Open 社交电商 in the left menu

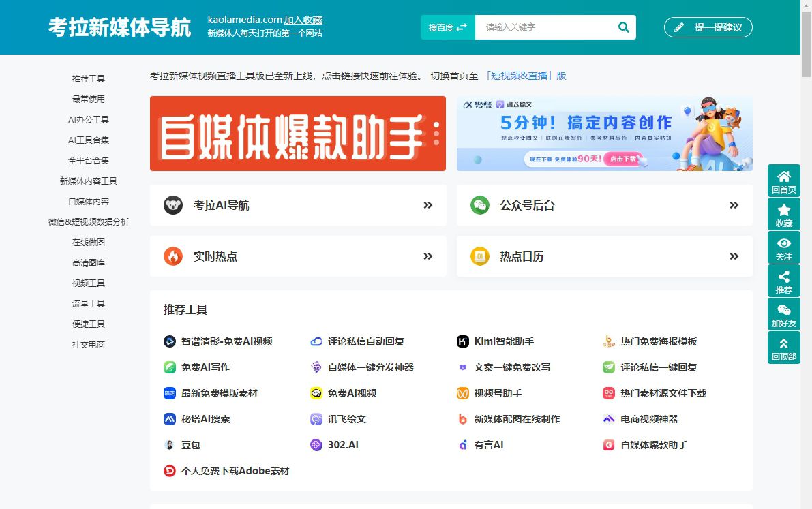[89, 344]
